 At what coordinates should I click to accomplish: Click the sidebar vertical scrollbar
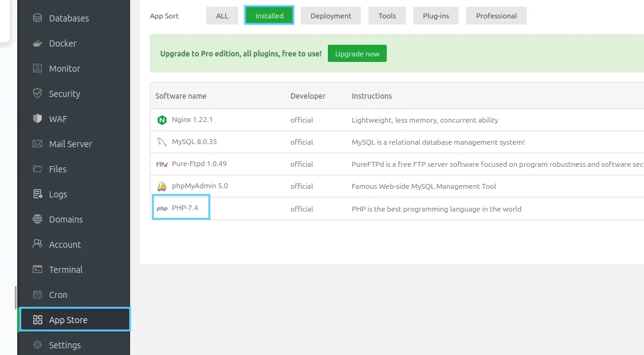point(15,297)
